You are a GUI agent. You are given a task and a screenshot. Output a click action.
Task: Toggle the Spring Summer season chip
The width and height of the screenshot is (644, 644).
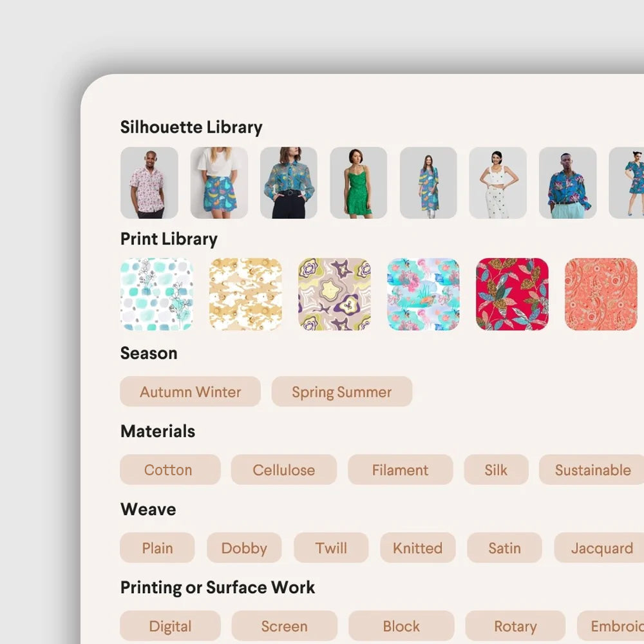click(x=342, y=392)
